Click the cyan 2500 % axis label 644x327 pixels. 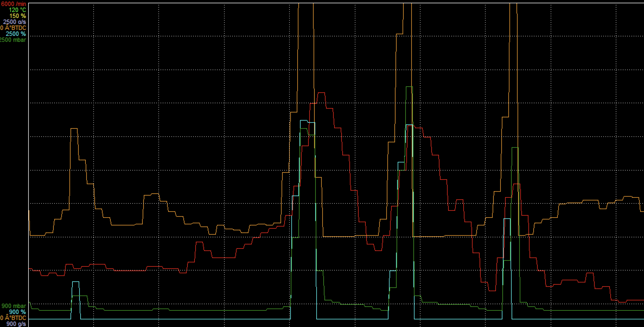[16, 34]
